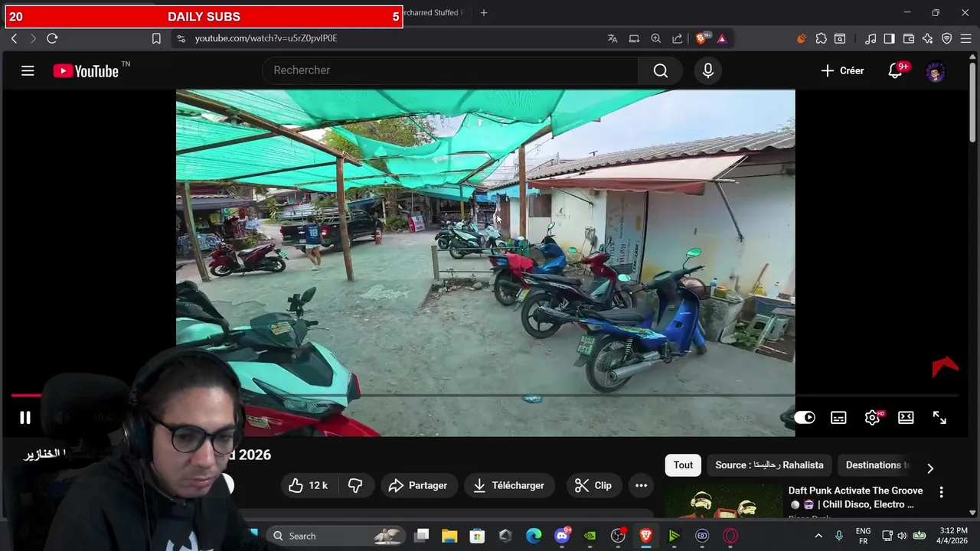
Task: Pause the video playback
Action: [24, 417]
